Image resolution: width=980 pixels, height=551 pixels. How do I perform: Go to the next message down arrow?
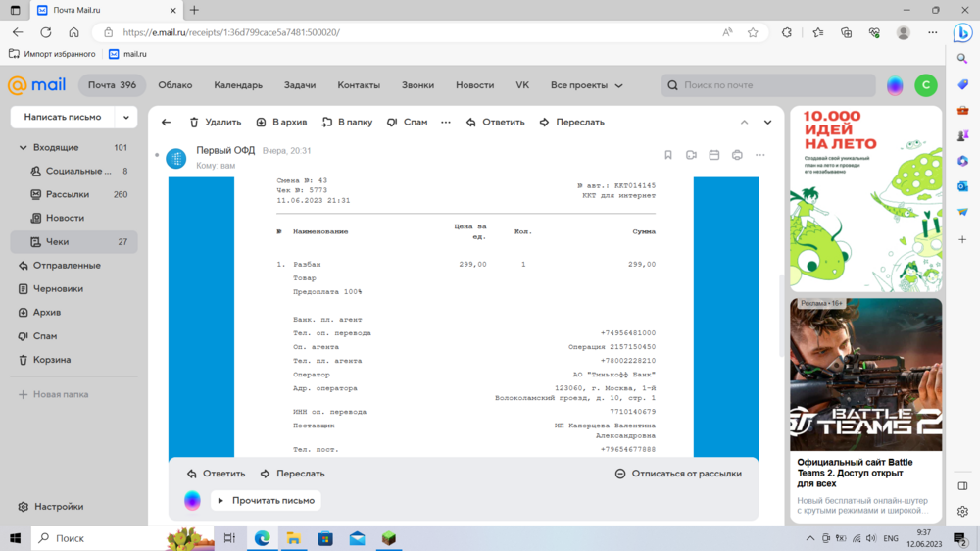tap(767, 122)
